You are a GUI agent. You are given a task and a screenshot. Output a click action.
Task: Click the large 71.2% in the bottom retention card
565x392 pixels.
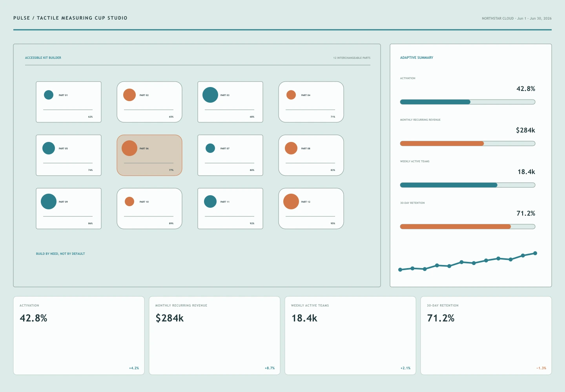point(441,318)
